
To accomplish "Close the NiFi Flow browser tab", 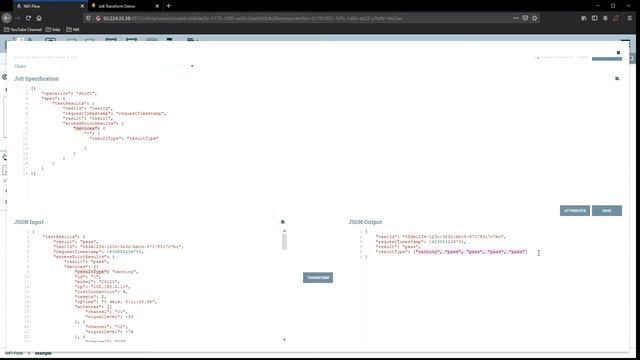I will click(82, 6).
